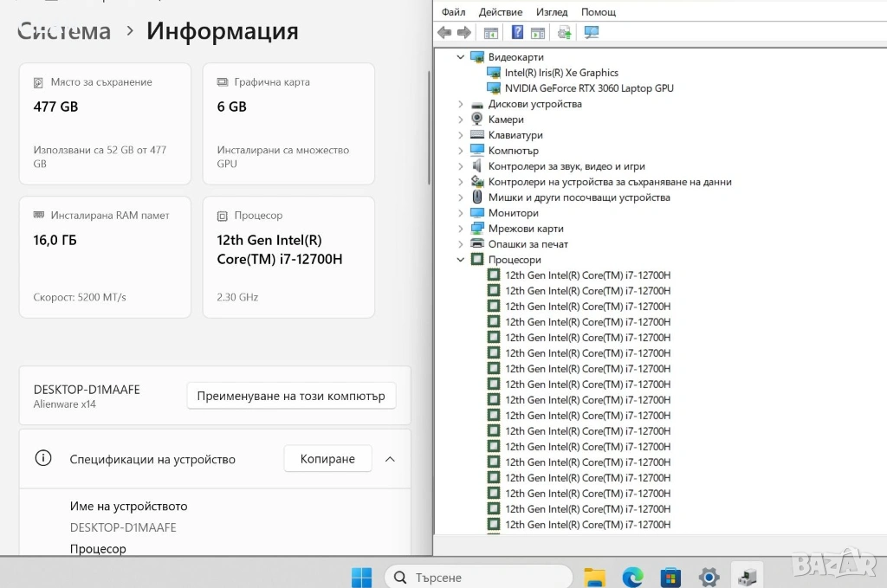Open File Explorer from the taskbar

coord(594,577)
